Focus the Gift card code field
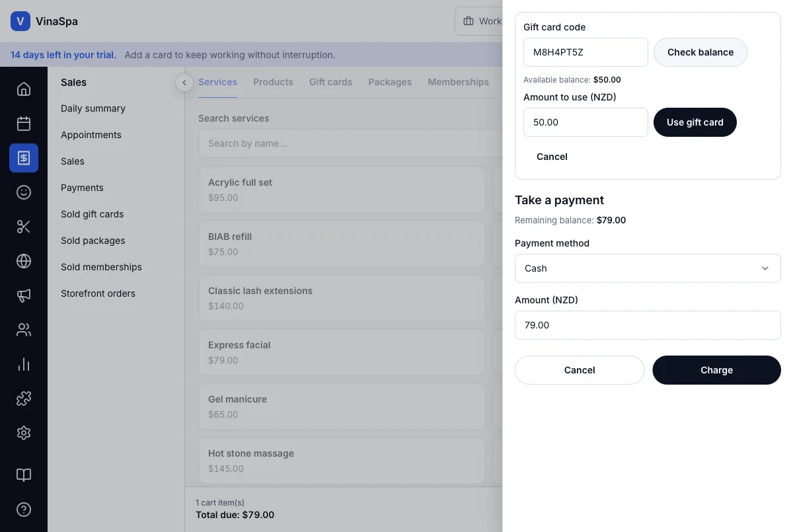793x532 pixels. point(585,52)
